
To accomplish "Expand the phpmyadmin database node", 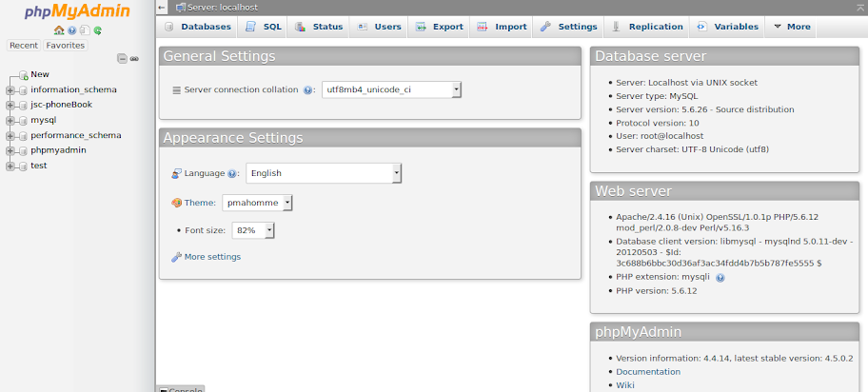I will pyautogui.click(x=10, y=150).
